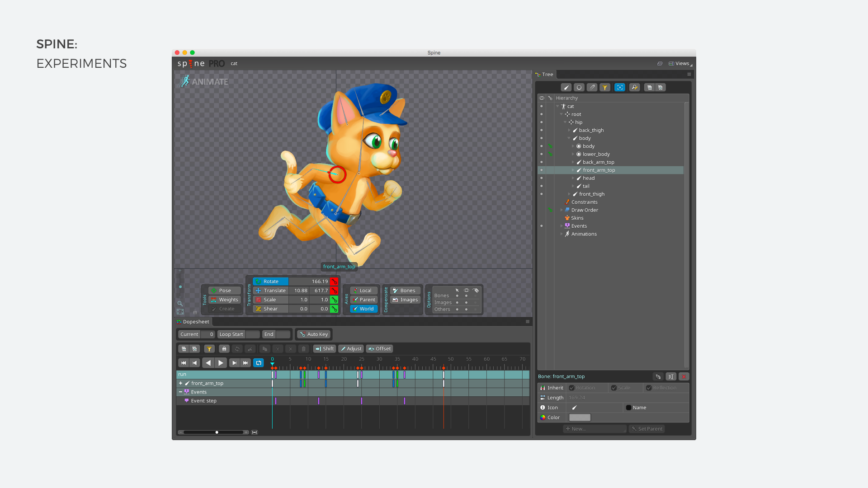Click dopesheet collapse rows icon
Screen dimensions: 868x488
(195, 349)
